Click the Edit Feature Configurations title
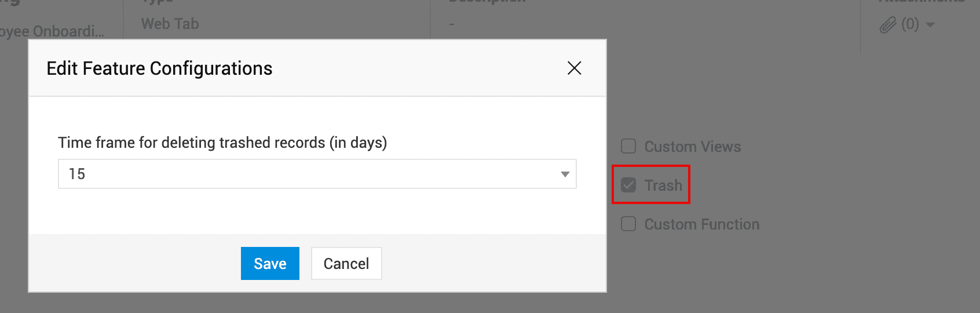 pos(159,68)
